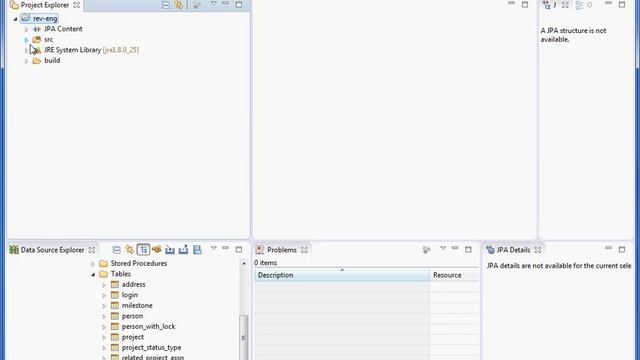Toggle the category tree display button
Image resolution: width=640 pixels, height=360 pixels.
click(143, 249)
